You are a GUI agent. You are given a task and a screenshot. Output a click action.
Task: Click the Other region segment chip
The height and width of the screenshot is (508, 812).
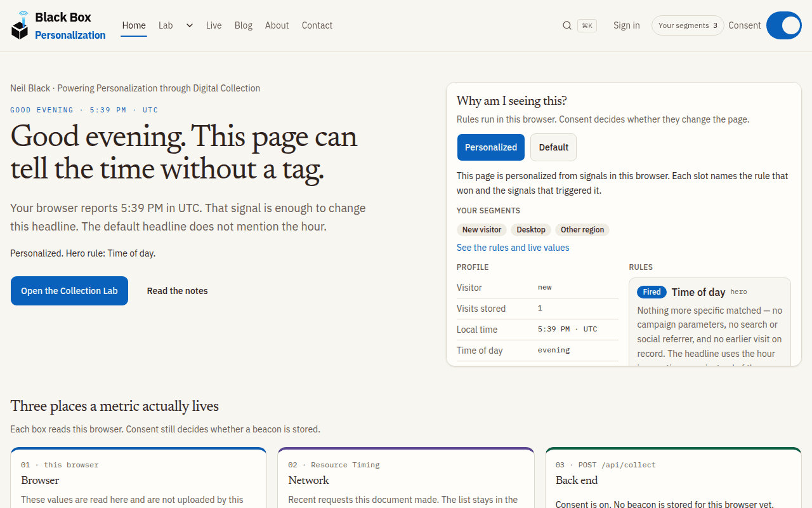pos(582,230)
